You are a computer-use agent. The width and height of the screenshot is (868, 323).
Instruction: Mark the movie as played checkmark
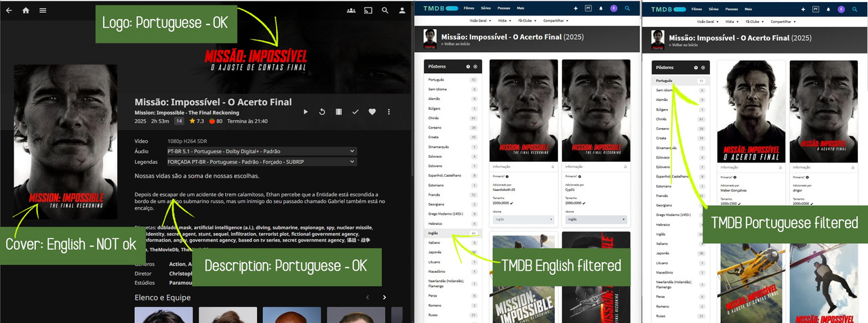(x=355, y=112)
